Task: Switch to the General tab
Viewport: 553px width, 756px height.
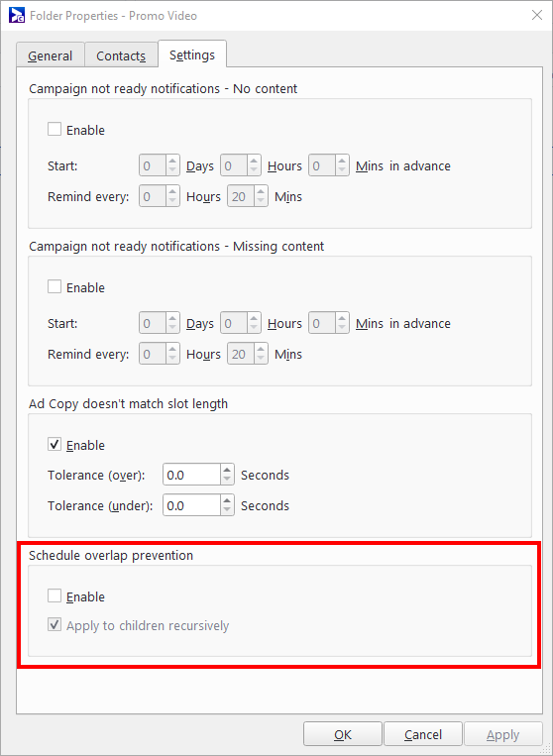Action: tap(51, 55)
